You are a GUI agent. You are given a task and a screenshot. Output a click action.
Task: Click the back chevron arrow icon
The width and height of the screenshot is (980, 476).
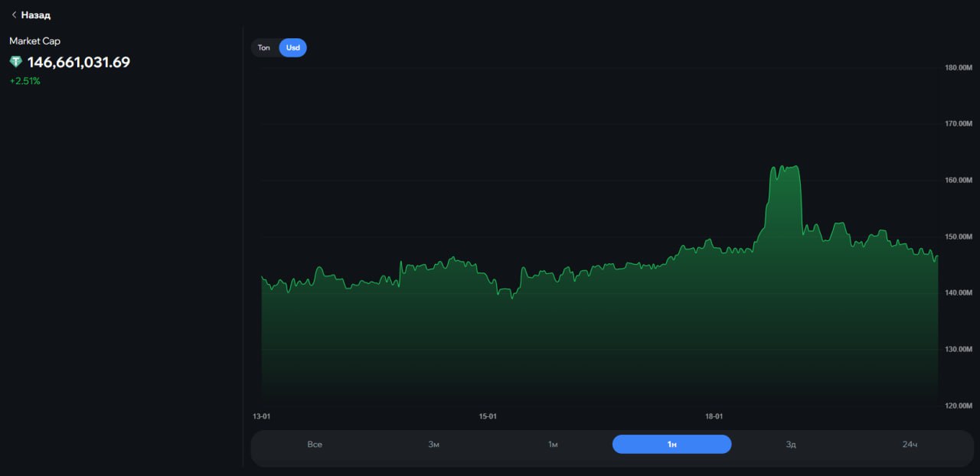click(x=14, y=15)
